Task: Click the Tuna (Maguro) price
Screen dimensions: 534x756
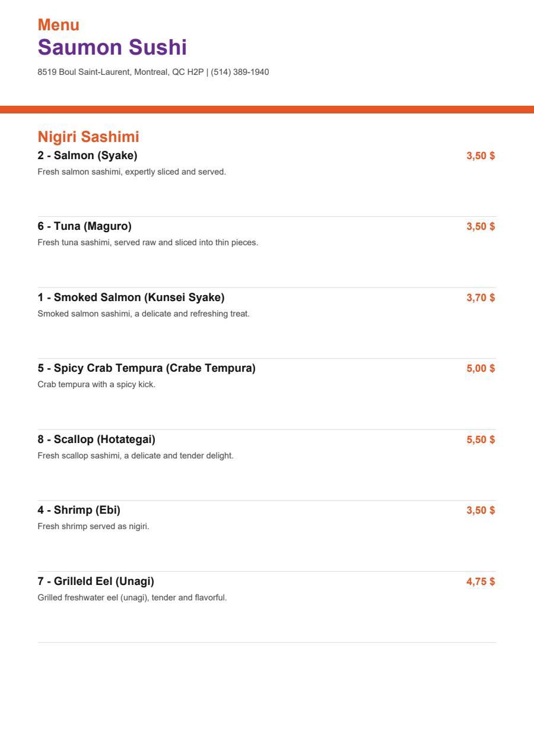Action: click(x=481, y=226)
